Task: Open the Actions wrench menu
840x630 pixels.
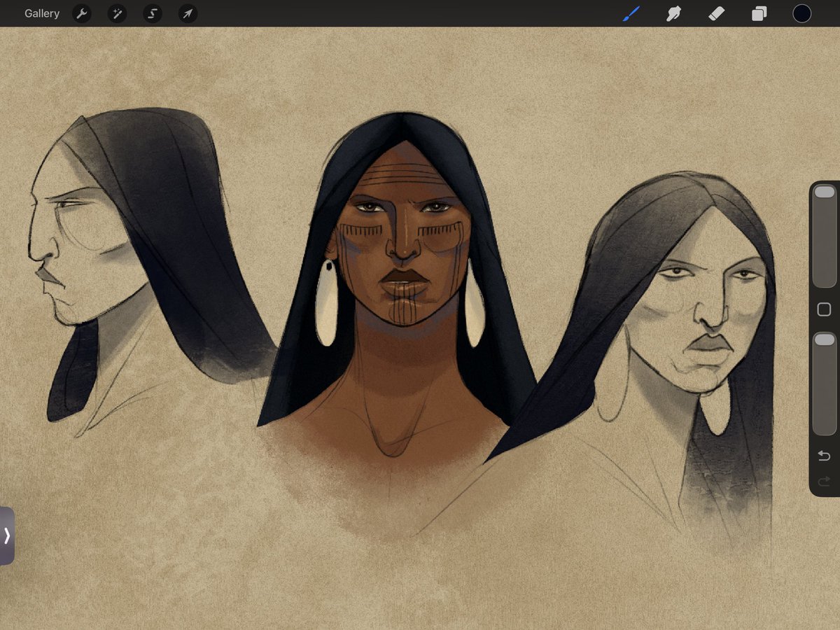Action: 82,13
